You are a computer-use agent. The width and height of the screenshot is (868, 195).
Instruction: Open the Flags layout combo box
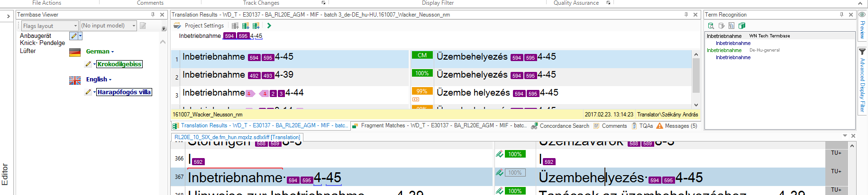pyautogui.click(x=50, y=26)
